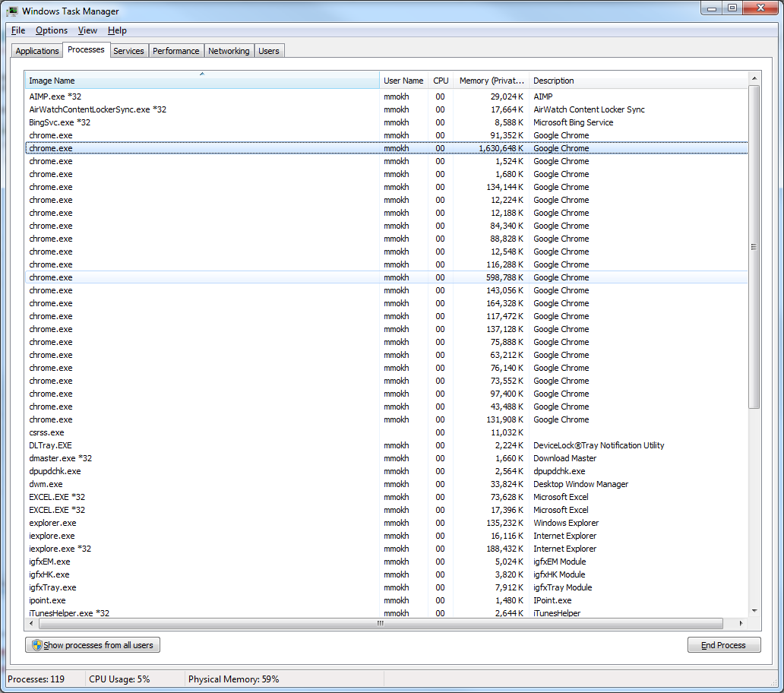Click the Task Manager title bar icon
Image resolution: width=784 pixels, height=693 pixels.
click(x=12, y=11)
